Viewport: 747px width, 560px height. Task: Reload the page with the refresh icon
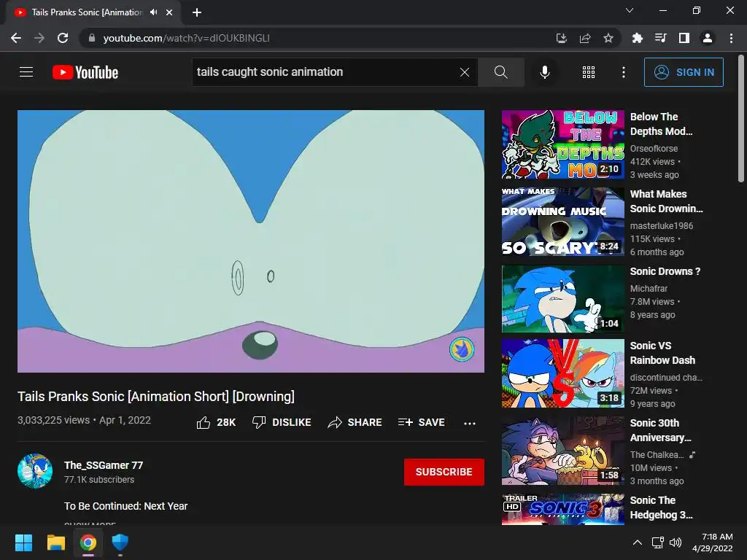point(63,38)
